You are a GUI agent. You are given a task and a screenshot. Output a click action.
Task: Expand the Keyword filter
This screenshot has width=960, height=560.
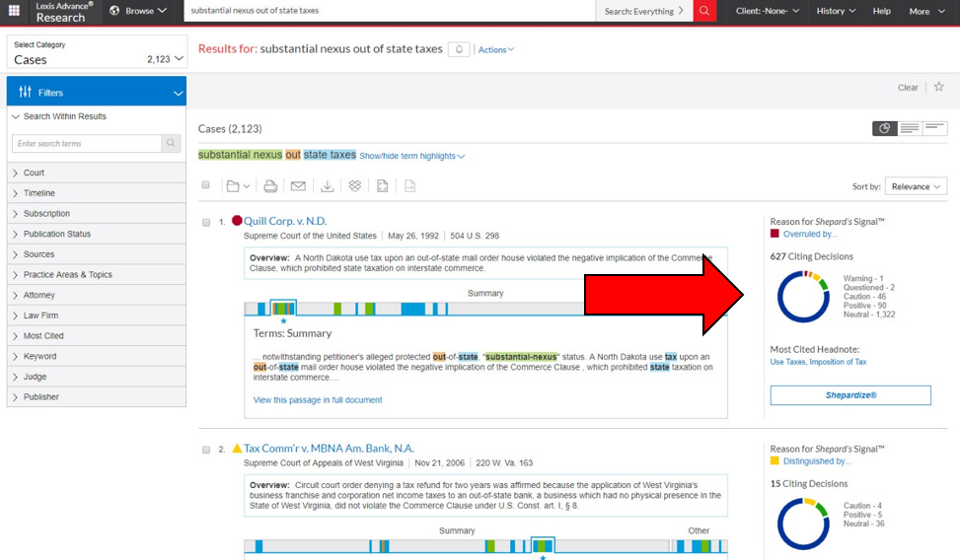(x=96, y=356)
